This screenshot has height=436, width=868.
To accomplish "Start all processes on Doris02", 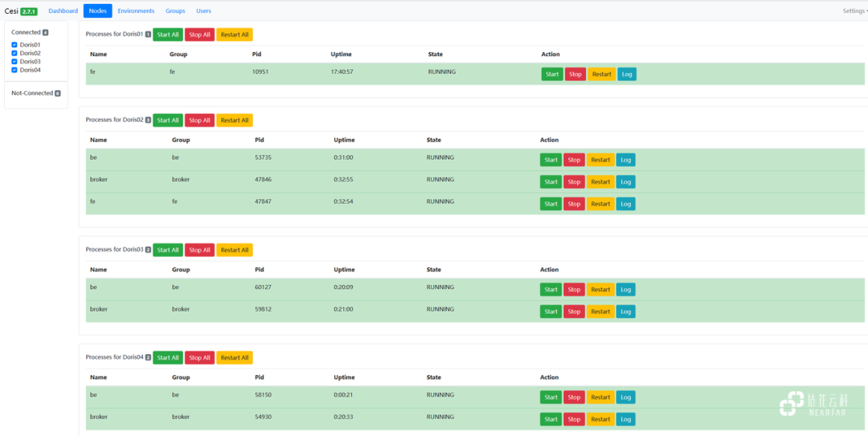I will pos(168,120).
